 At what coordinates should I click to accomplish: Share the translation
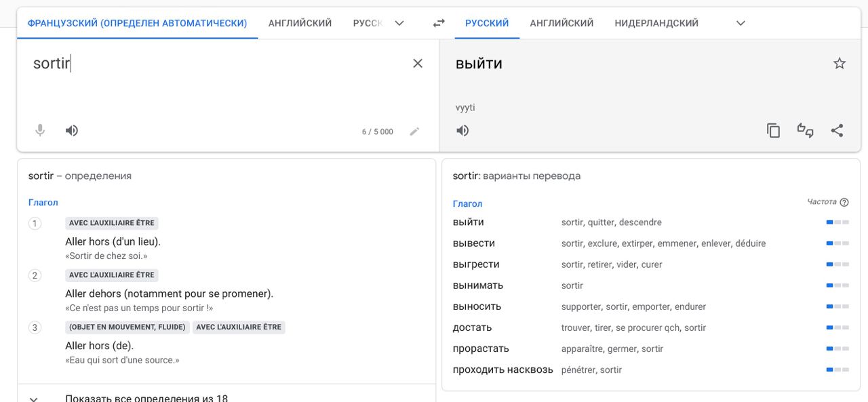[837, 130]
